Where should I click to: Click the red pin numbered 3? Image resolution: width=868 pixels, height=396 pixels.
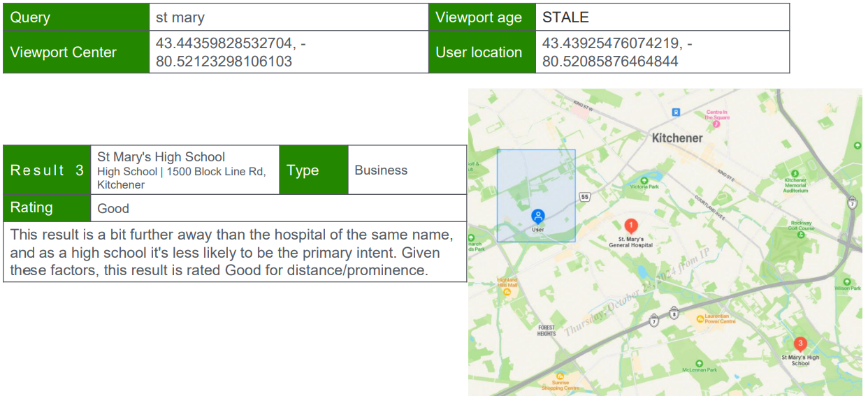[x=800, y=344]
